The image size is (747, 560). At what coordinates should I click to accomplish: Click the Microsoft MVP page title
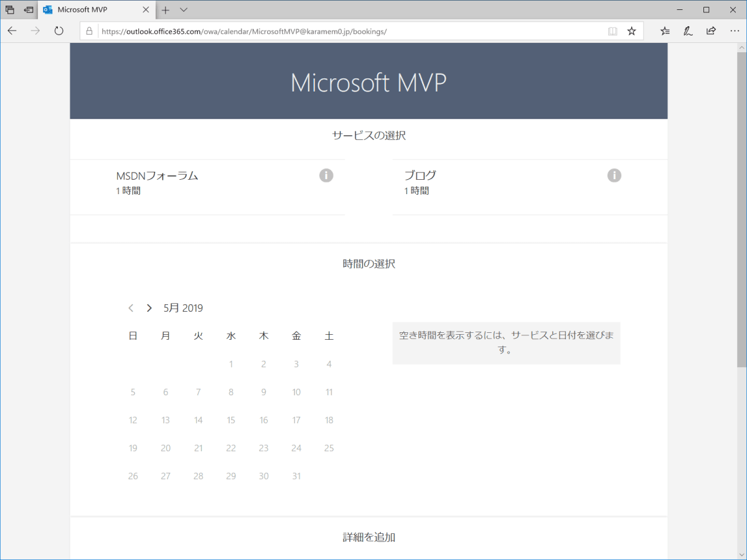369,83
